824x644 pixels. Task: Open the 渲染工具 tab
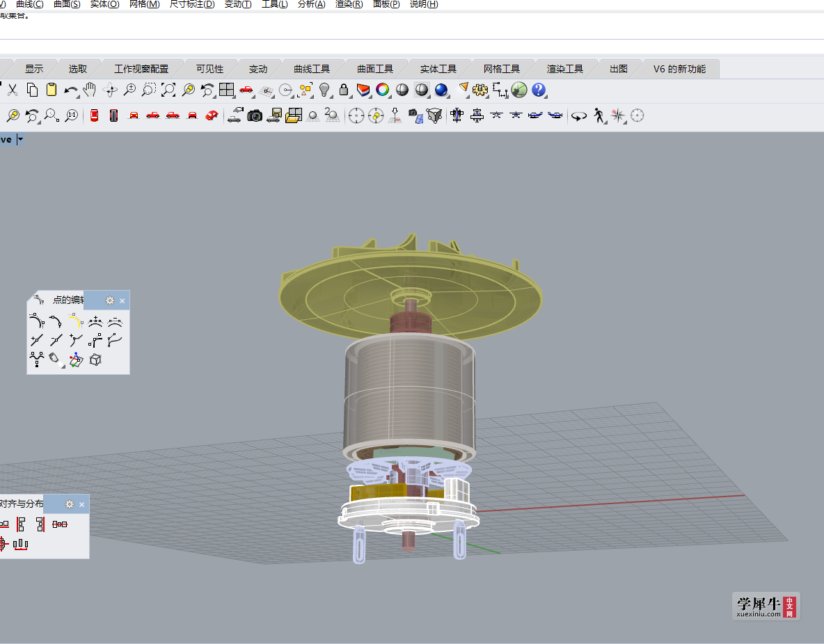[x=565, y=69]
